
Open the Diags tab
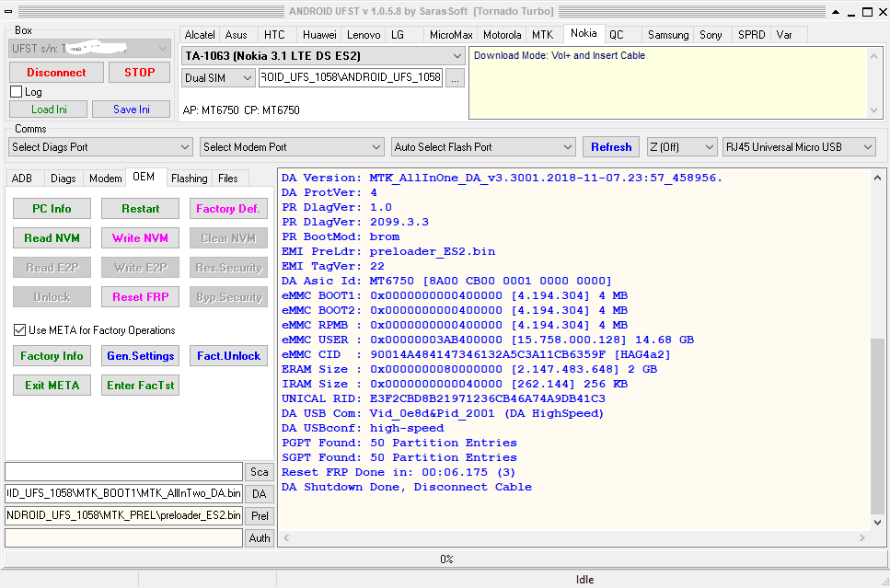[63, 179]
